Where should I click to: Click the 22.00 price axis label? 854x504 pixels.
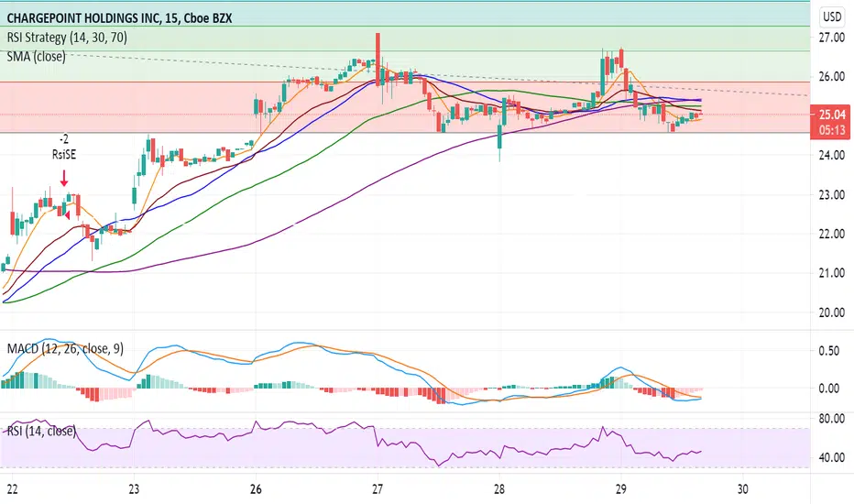click(x=832, y=234)
